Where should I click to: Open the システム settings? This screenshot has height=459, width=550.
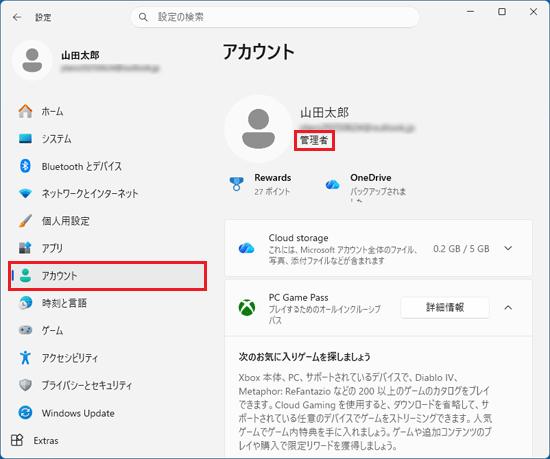click(107, 139)
